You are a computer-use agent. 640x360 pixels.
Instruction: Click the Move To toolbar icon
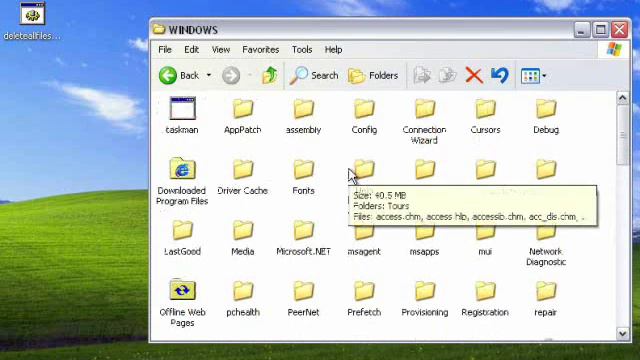pos(422,76)
